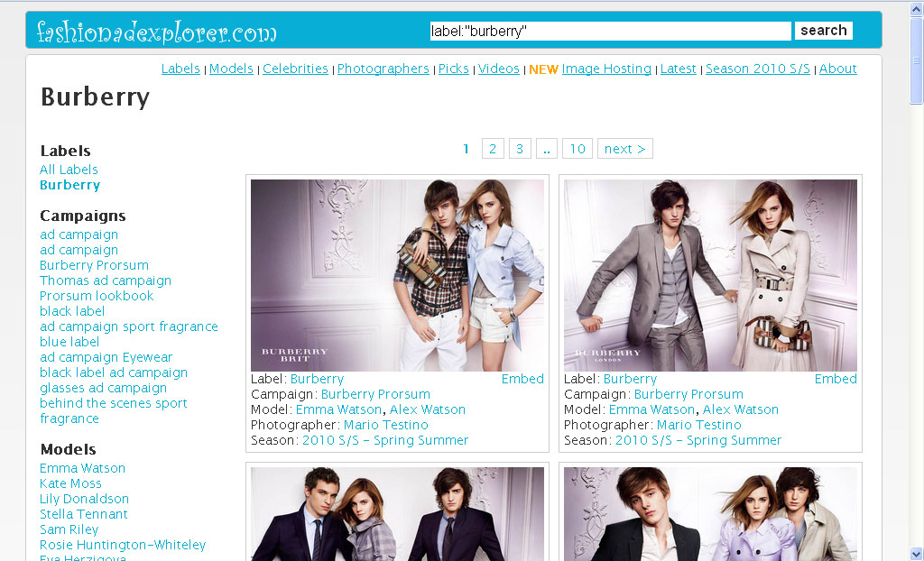Open Season 2010 S/S navigation link
This screenshot has width=924, height=561.
click(758, 69)
